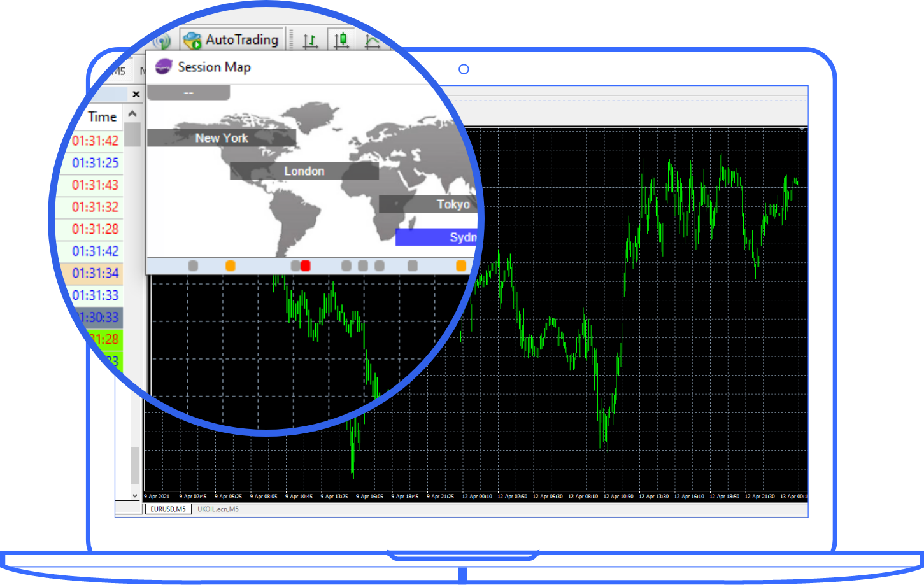
Task: Click the green signal antenna icon
Action: coord(162,42)
